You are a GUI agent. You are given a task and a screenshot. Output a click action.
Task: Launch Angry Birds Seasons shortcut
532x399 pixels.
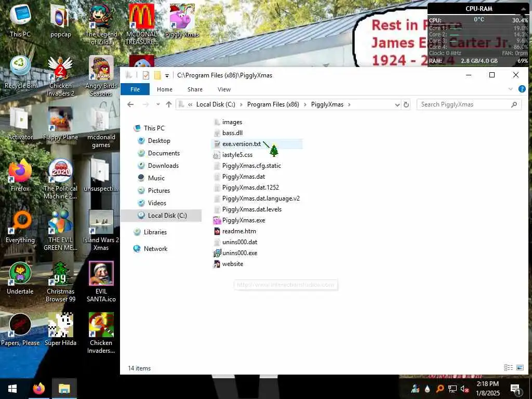coord(101,76)
